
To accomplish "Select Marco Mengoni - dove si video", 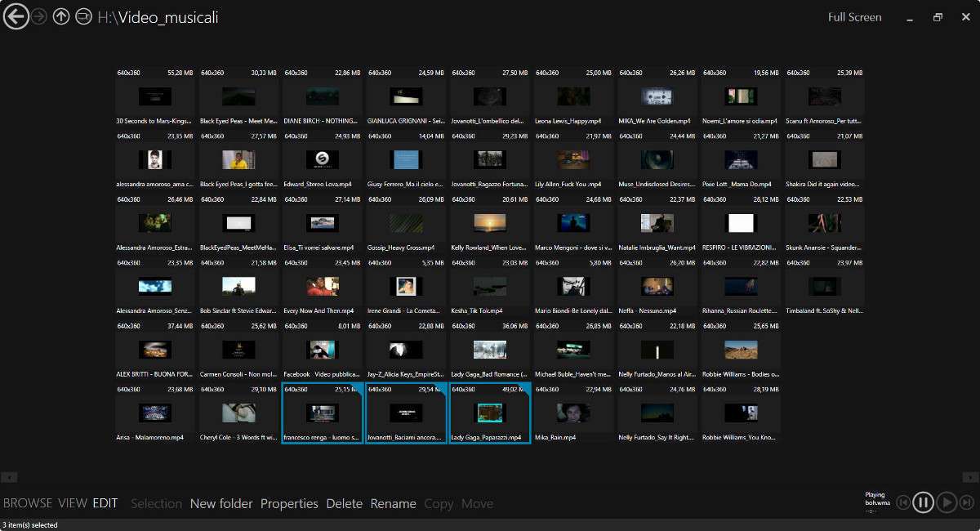I will (x=574, y=223).
